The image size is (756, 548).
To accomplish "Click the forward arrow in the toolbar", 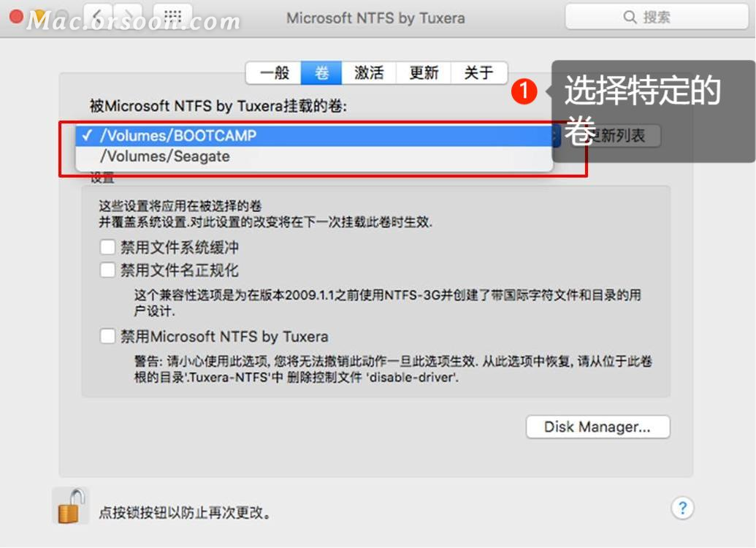I will (x=128, y=16).
